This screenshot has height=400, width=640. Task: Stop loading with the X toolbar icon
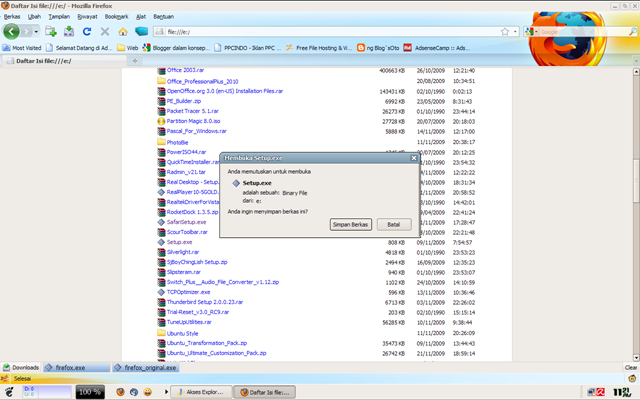point(105,31)
